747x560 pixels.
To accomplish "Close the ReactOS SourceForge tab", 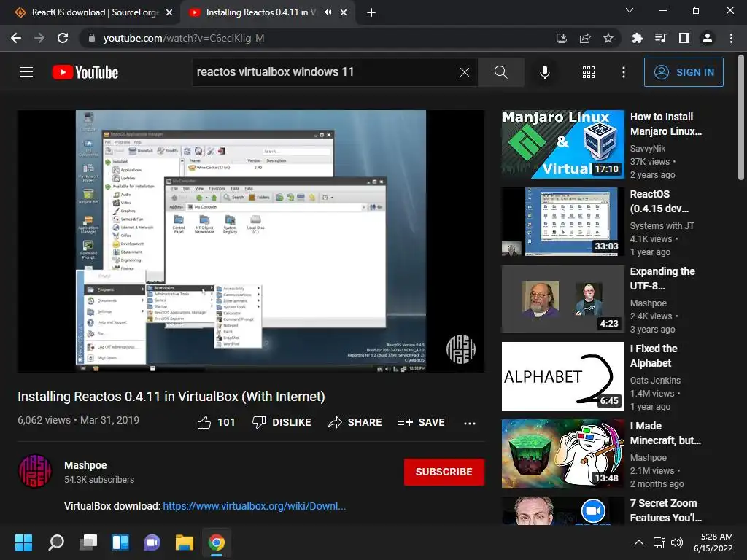I will point(169,13).
